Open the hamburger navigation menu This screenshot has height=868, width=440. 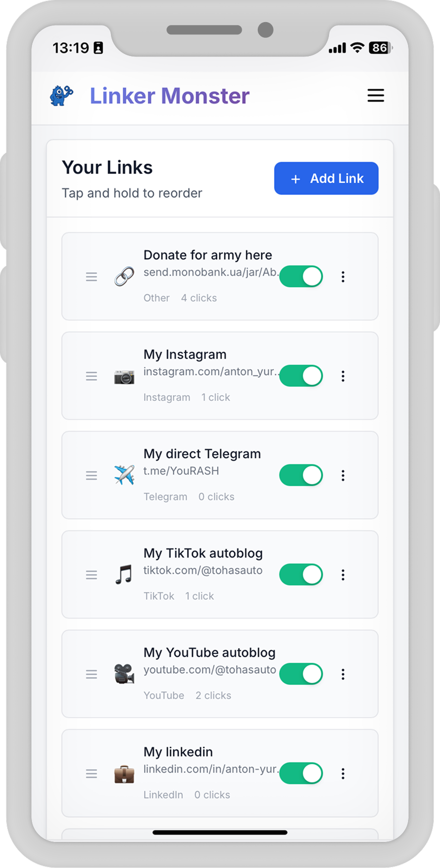pos(376,95)
